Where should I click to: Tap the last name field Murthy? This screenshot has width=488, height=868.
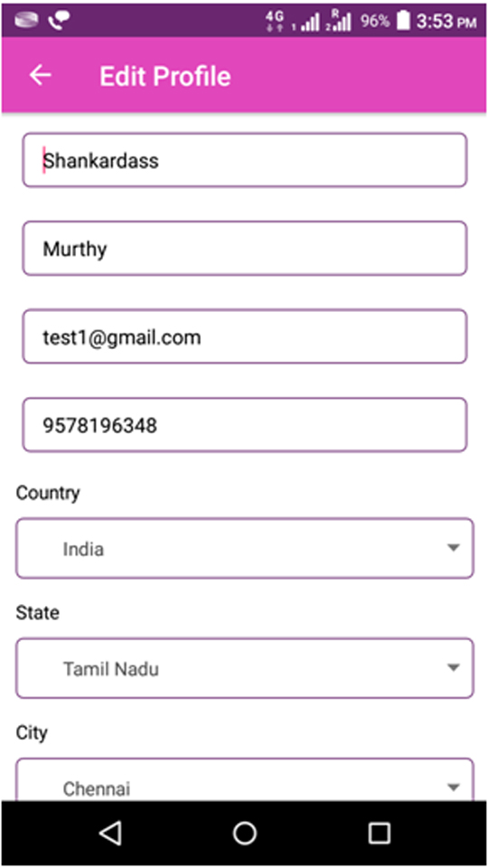coord(245,248)
